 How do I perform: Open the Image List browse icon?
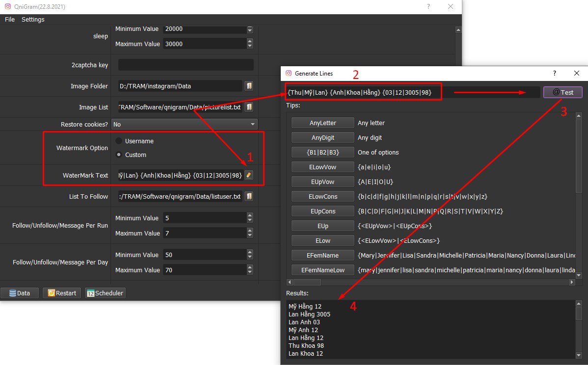point(249,107)
